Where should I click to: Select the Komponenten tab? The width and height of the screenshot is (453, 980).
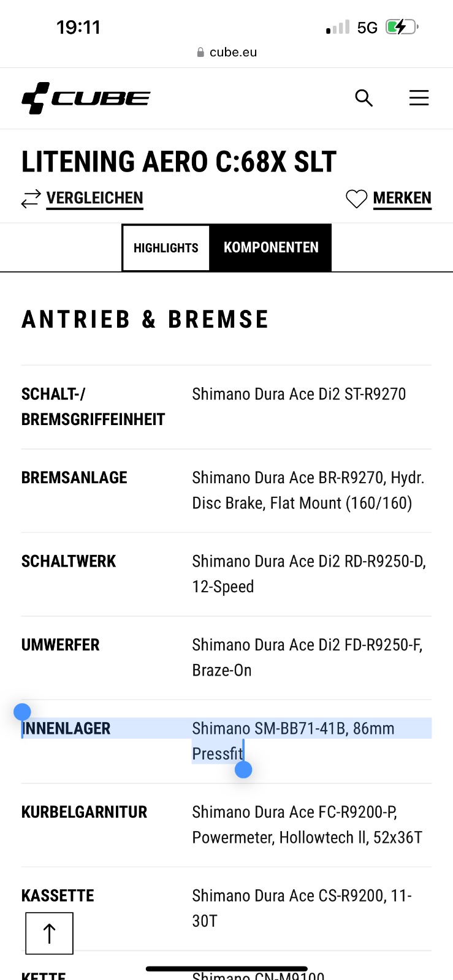pyautogui.click(x=271, y=247)
